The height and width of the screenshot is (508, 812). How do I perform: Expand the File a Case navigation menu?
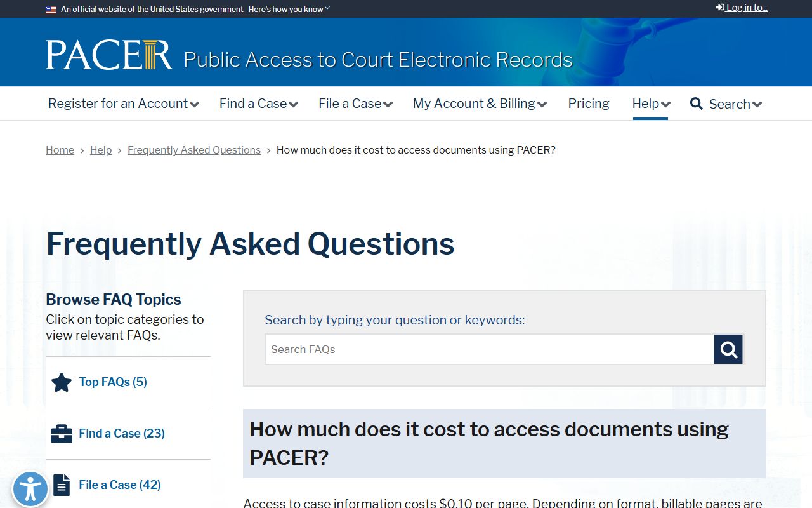pyautogui.click(x=356, y=104)
